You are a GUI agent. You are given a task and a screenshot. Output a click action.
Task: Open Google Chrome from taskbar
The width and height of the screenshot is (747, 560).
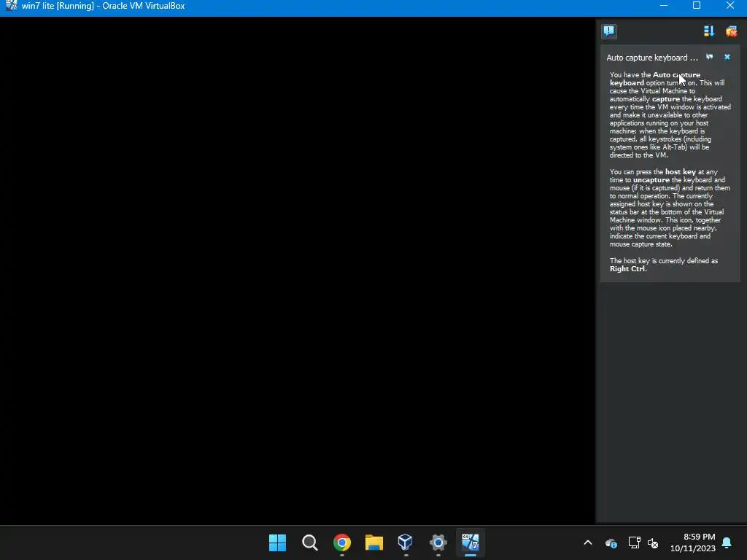[x=341, y=542]
